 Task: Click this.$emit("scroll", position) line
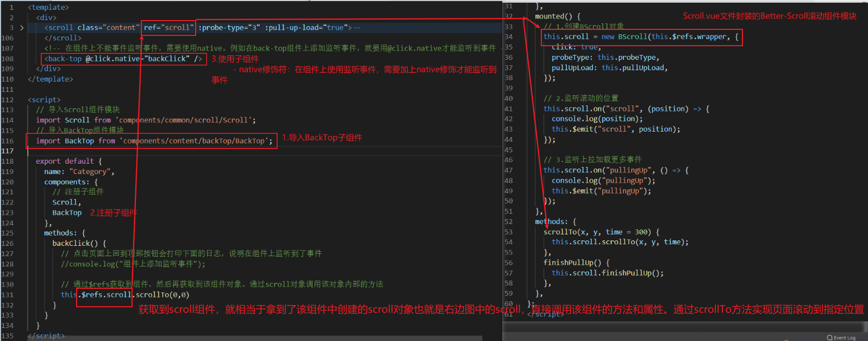616,129
